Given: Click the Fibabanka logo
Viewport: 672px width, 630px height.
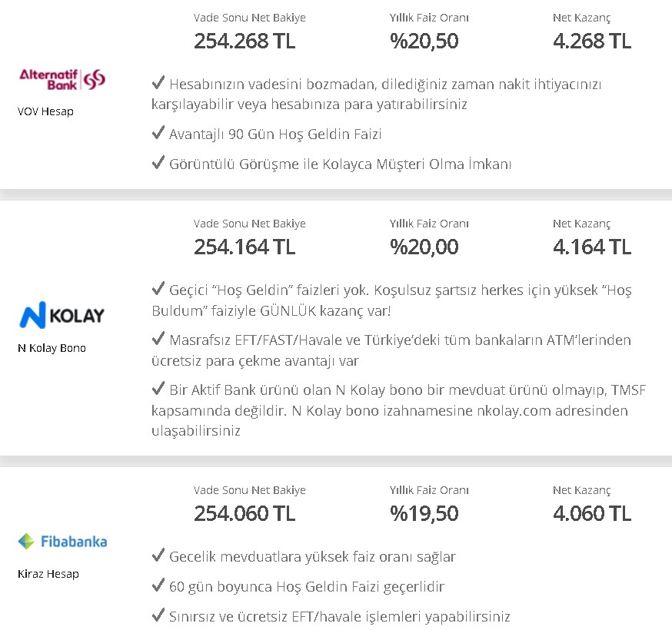Looking at the screenshot, I should point(62,542).
